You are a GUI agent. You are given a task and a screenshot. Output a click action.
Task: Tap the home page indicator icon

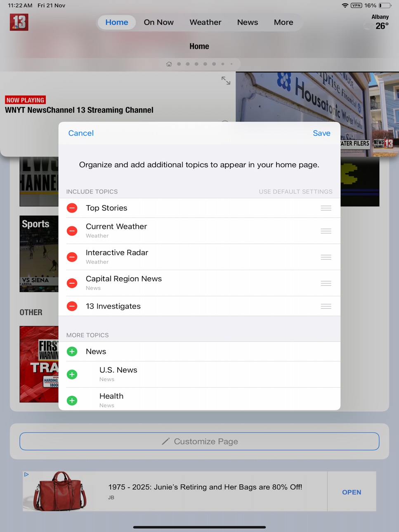pyautogui.click(x=169, y=64)
